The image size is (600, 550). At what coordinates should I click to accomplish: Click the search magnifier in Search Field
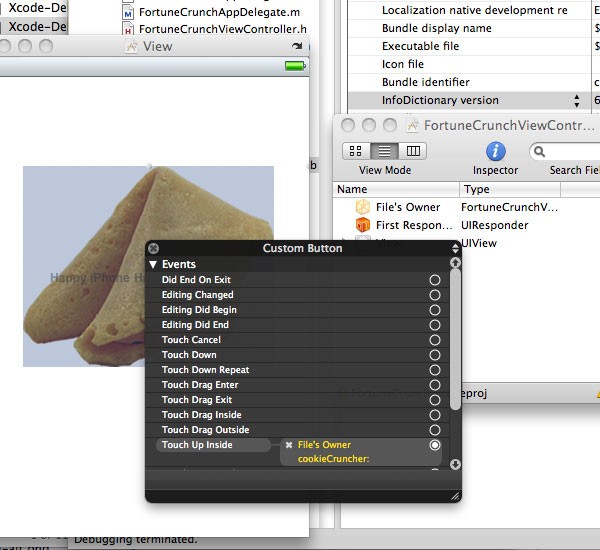539,152
